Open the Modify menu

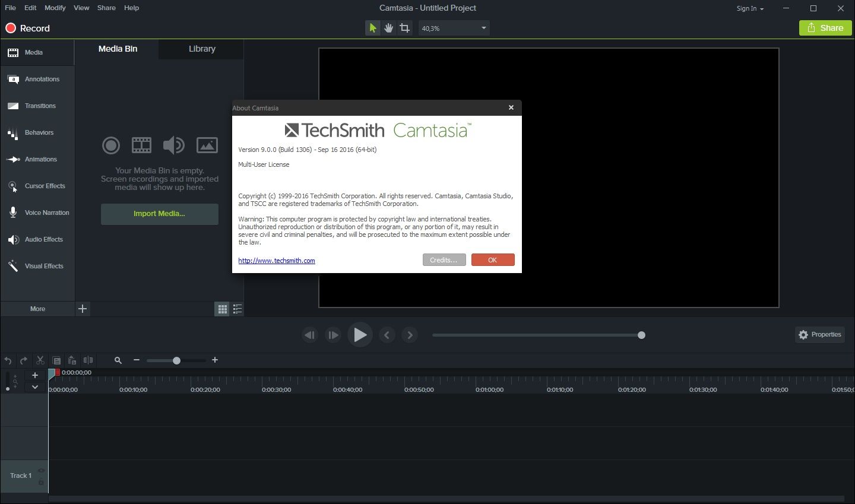coord(55,8)
